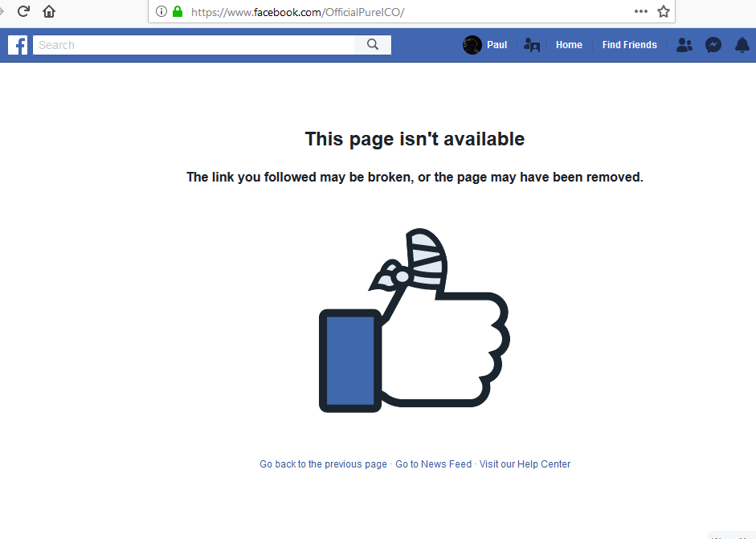Open the Messenger icon
This screenshot has height=539, width=756.
[x=713, y=45]
